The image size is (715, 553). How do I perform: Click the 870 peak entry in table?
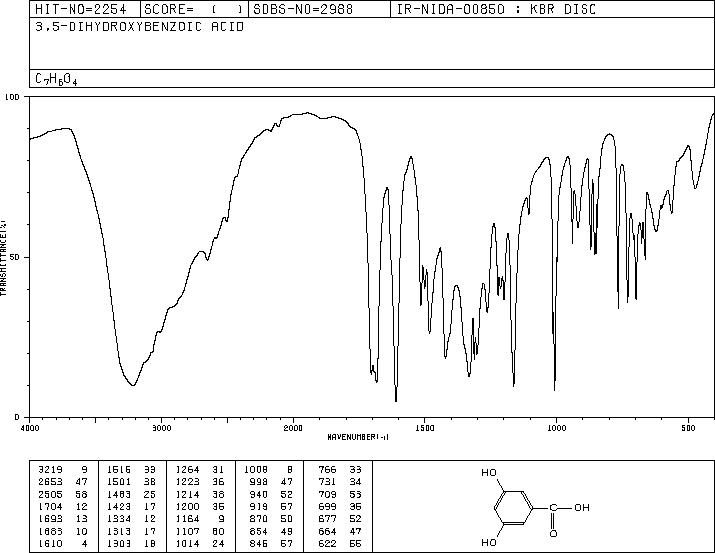coord(271,519)
